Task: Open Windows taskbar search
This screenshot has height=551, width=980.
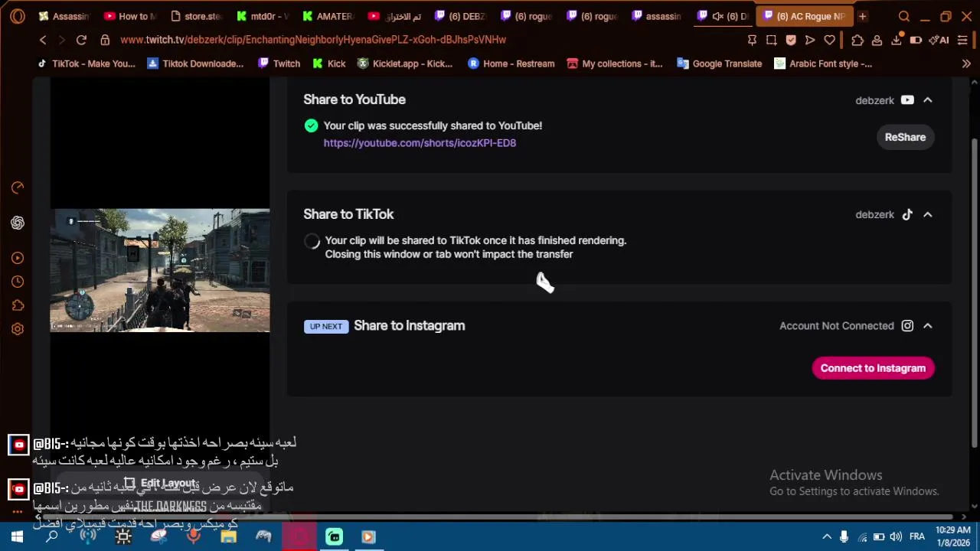Action: point(52,537)
